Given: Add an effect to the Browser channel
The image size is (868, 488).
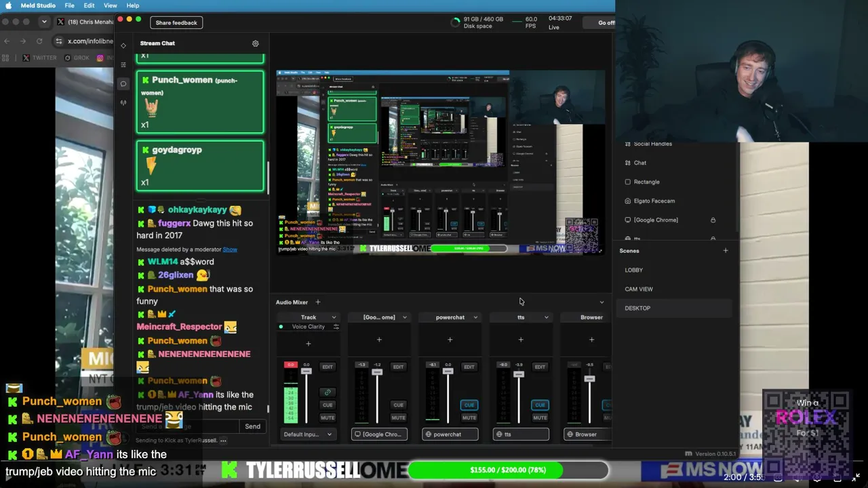Looking at the screenshot, I should (591, 340).
